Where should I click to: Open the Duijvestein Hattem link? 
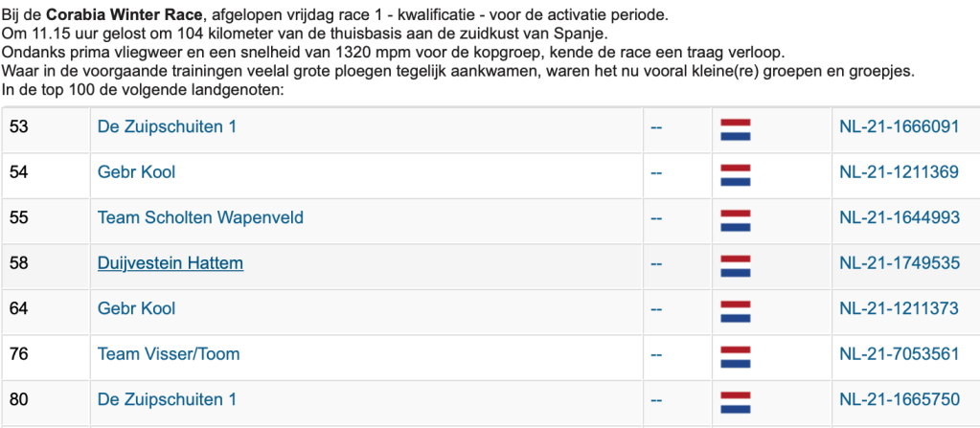170,263
